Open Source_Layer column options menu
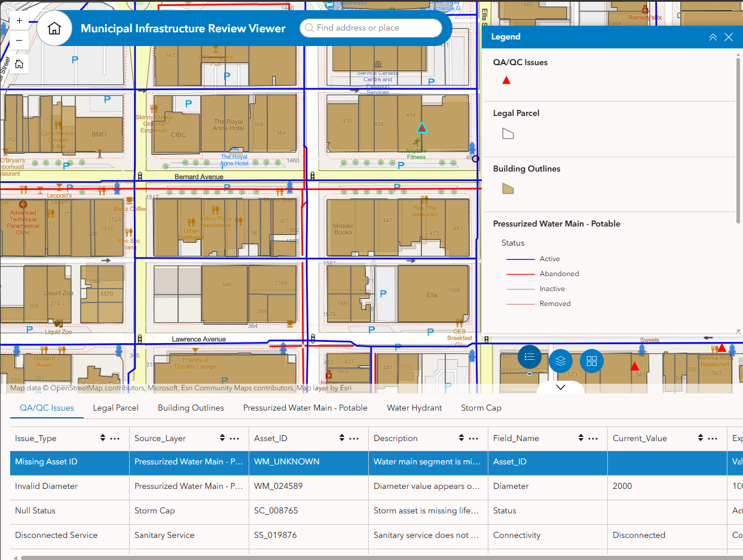Image resolution: width=743 pixels, height=560 pixels. point(235,438)
